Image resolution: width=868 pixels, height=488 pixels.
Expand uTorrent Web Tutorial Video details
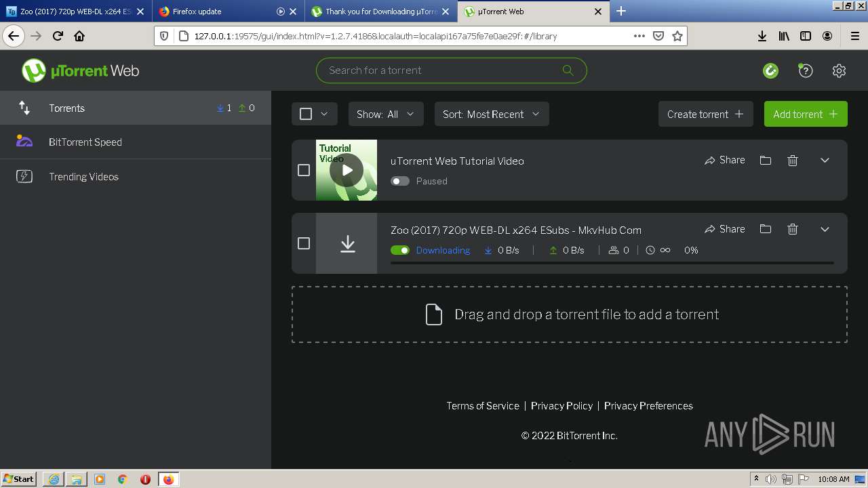825,161
